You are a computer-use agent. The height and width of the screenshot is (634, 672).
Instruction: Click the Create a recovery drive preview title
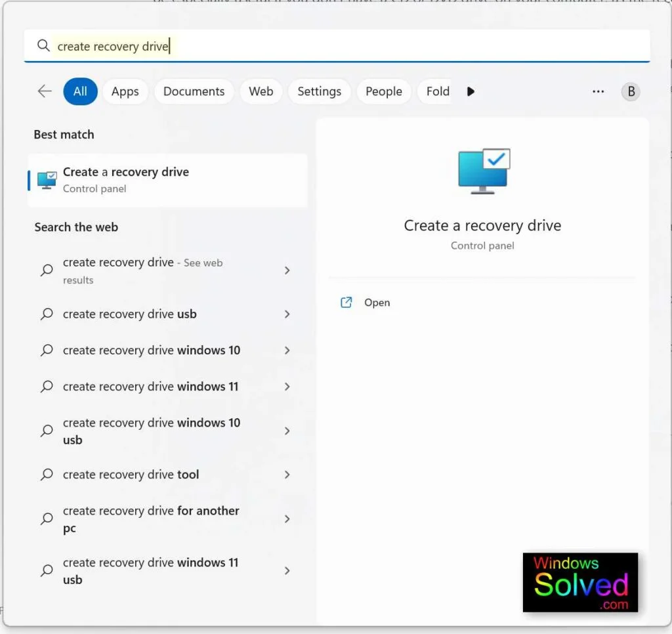click(482, 226)
